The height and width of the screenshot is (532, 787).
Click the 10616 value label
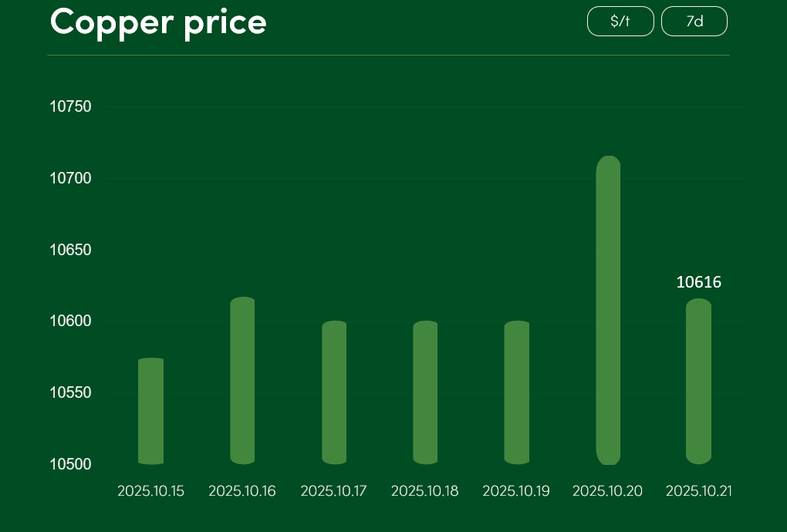click(x=698, y=282)
